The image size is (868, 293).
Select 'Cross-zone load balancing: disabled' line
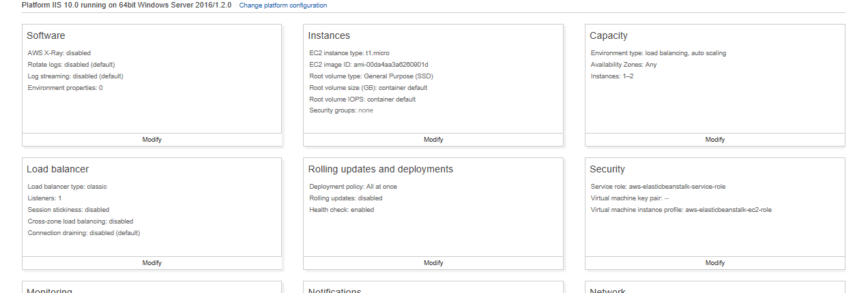81,221
